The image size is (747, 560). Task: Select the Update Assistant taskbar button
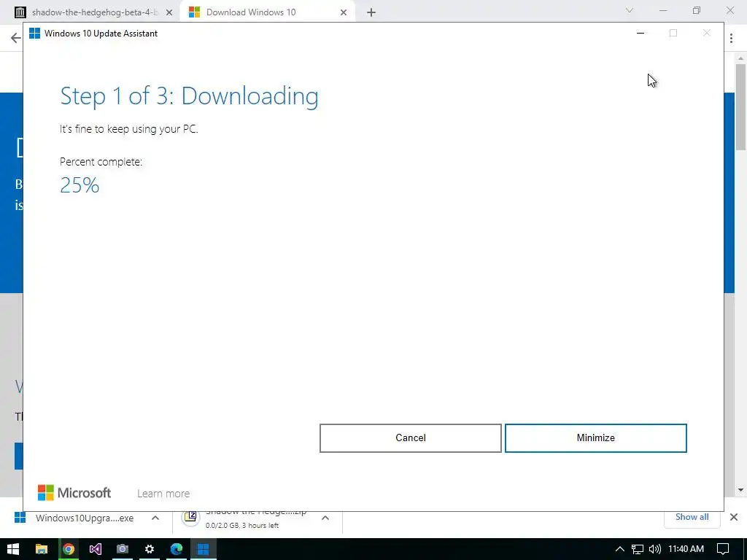(204, 549)
